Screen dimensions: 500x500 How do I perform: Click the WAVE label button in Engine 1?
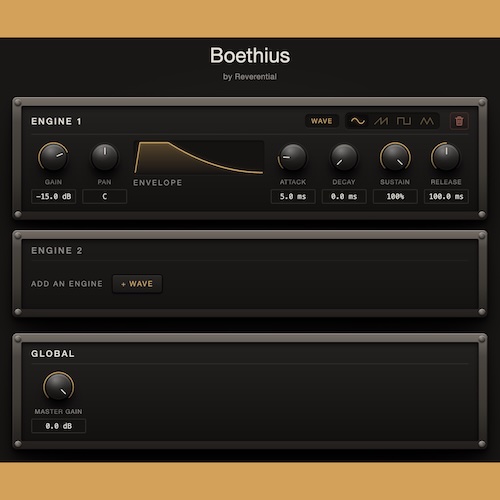click(321, 121)
